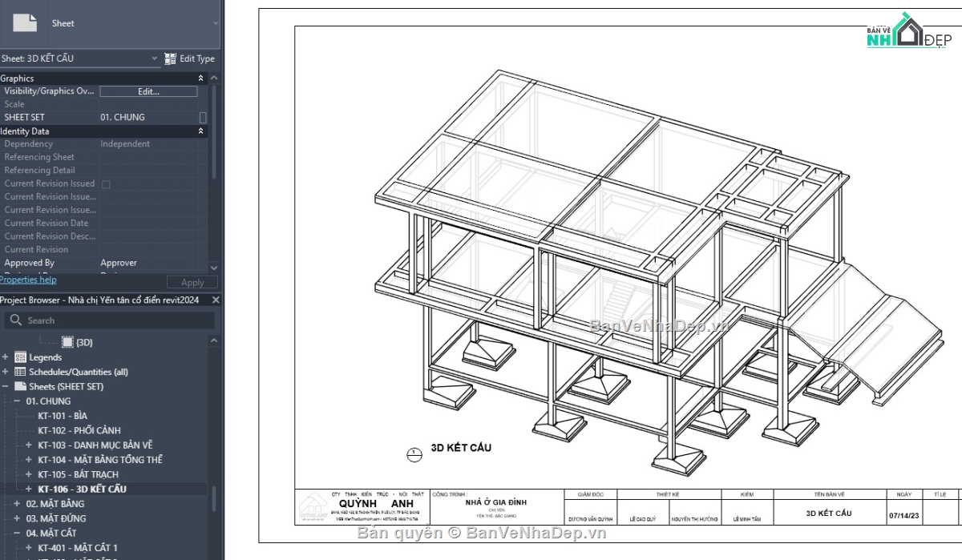Image resolution: width=962 pixels, height=560 pixels.
Task: Click the '3D KẾT CẤU' view title on the sheet
Action: pyautogui.click(x=461, y=448)
